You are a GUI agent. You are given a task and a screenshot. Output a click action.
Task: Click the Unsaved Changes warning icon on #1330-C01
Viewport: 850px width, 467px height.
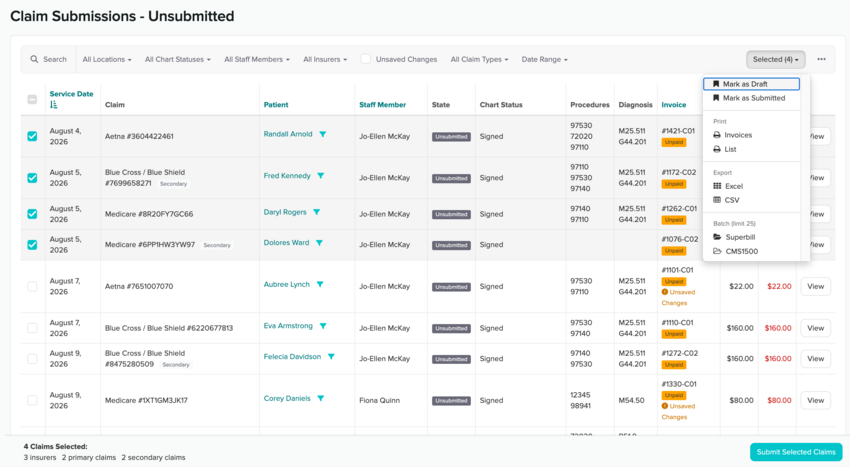665,406
